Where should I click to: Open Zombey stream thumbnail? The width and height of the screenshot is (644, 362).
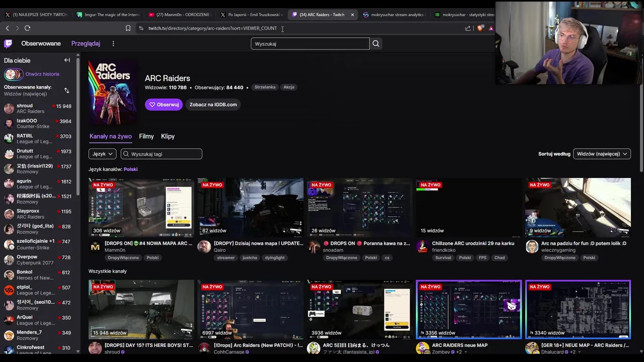pos(469,309)
